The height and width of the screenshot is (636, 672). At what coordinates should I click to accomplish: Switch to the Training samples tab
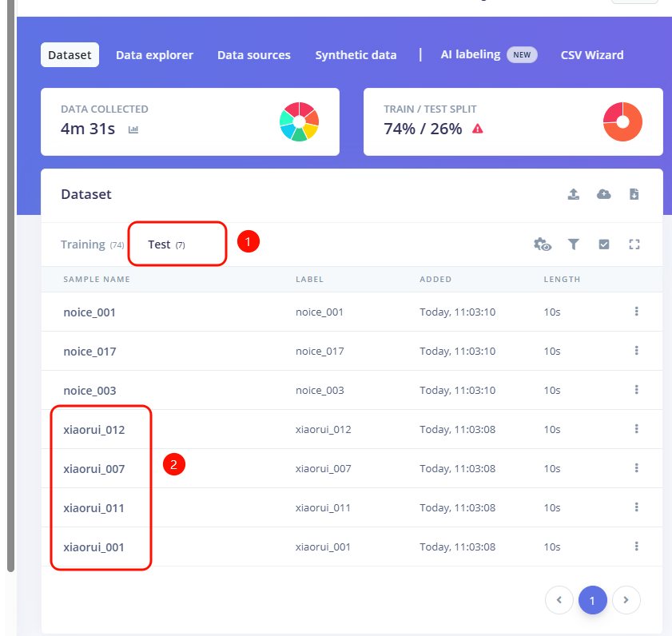tap(83, 244)
